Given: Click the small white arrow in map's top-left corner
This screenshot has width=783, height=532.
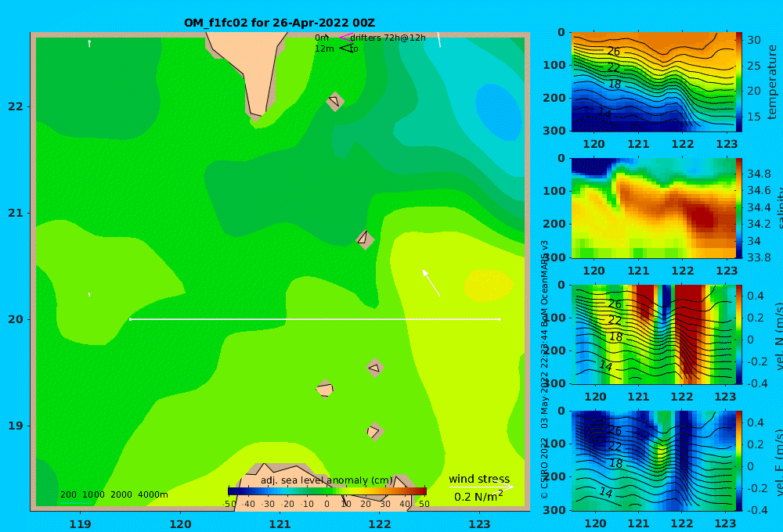Looking at the screenshot, I should 89,43.
